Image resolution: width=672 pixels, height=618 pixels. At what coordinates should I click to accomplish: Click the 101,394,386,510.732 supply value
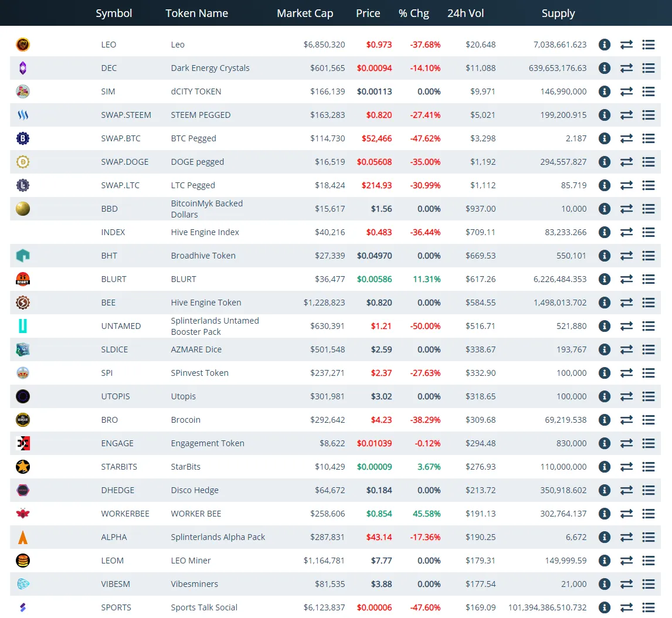(547, 607)
